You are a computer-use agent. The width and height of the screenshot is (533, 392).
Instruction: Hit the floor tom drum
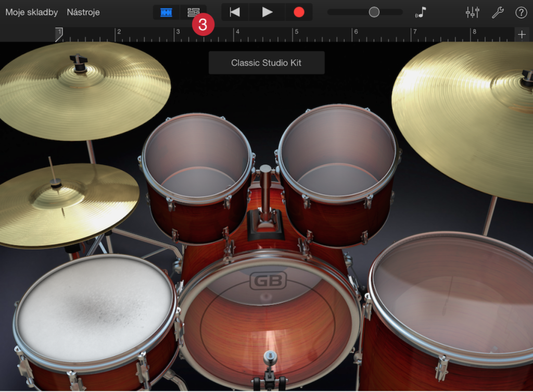[452, 299]
